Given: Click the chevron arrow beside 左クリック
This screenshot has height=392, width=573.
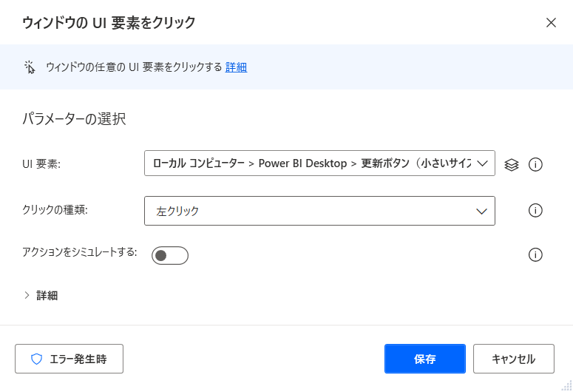Looking at the screenshot, I should tap(482, 211).
